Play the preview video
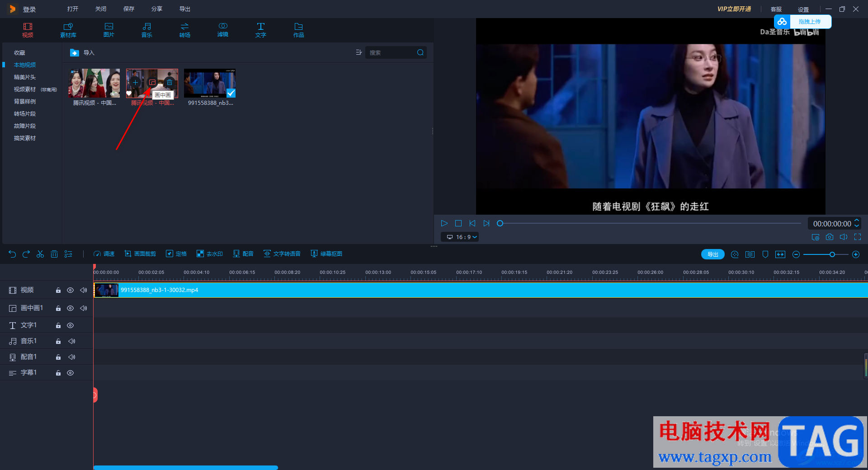 tap(444, 223)
